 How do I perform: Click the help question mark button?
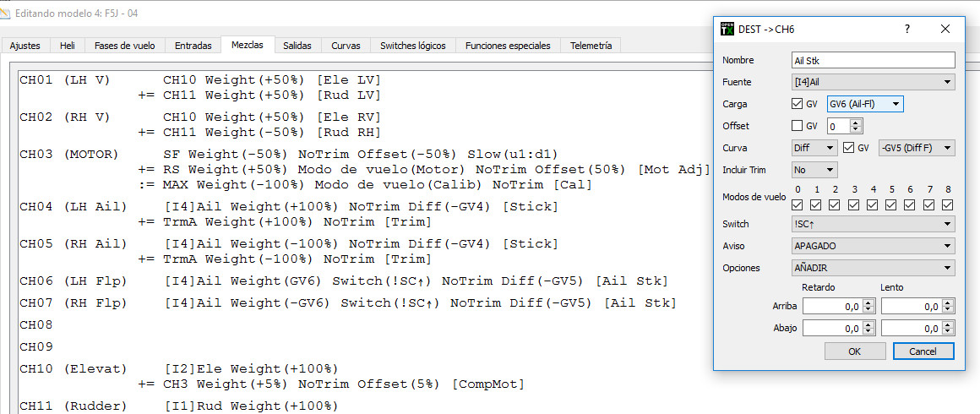(x=907, y=29)
